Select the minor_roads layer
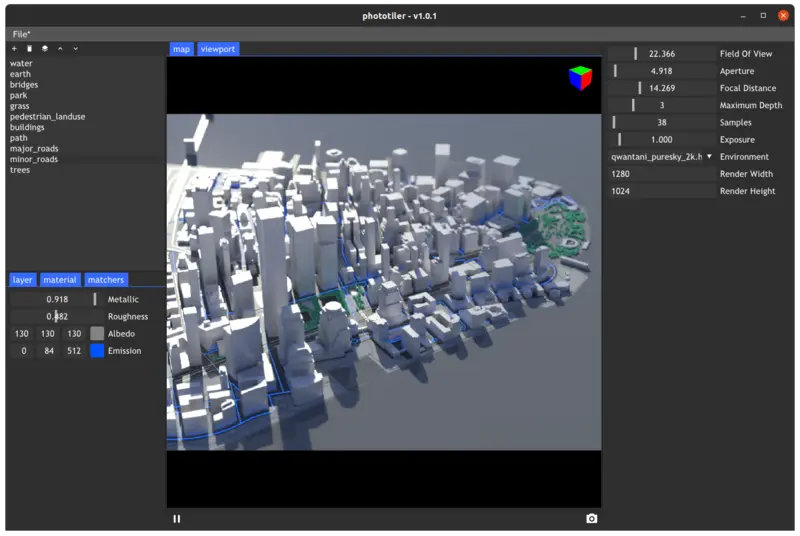Image resolution: width=800 pixels, height=536 pixels. click(x=34, y=159)
